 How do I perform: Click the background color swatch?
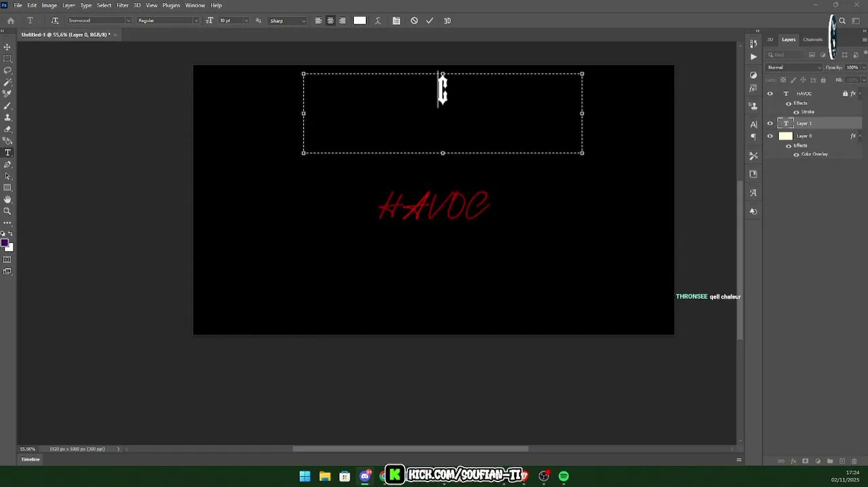[x=10, y=248]
